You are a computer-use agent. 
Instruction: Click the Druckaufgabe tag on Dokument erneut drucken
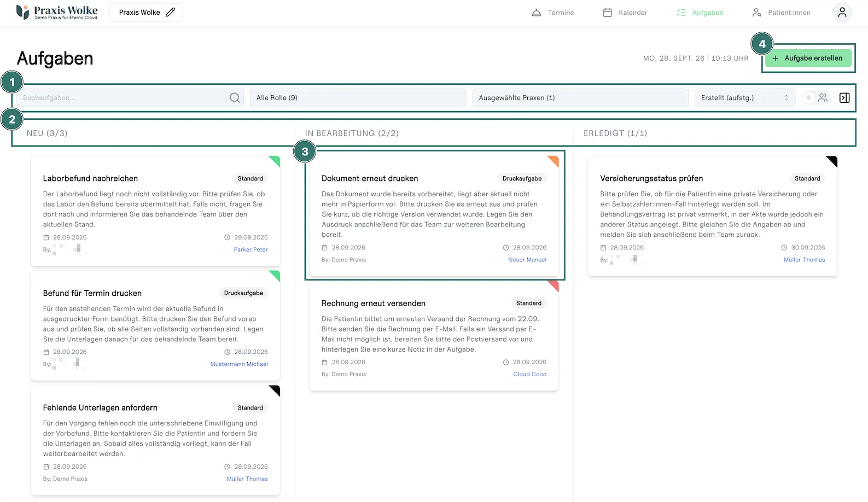pyautogui.click(x=522, y=178)
